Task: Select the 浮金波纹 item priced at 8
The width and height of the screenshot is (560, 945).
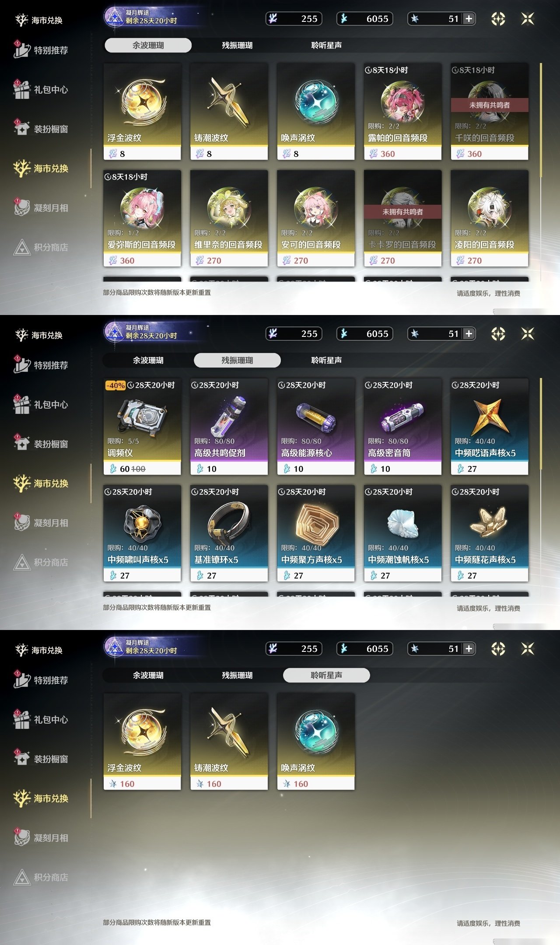Action: (142, 112)
